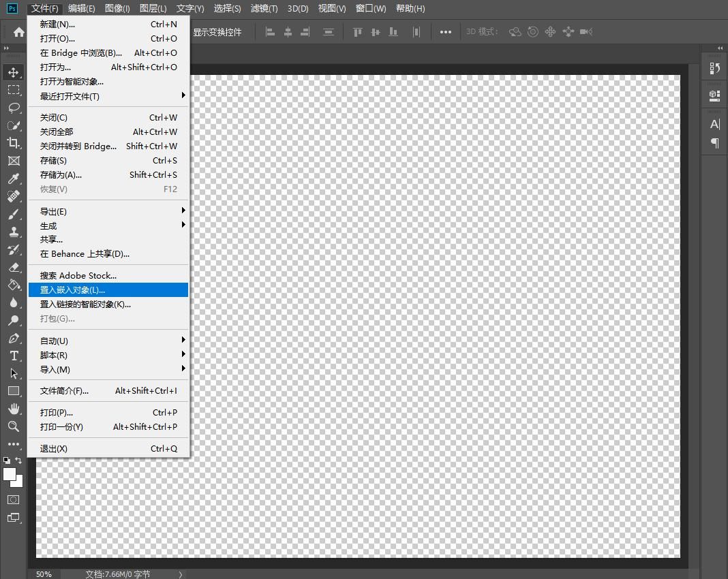Expand the 导入 submenu

[x=108, y=370]
